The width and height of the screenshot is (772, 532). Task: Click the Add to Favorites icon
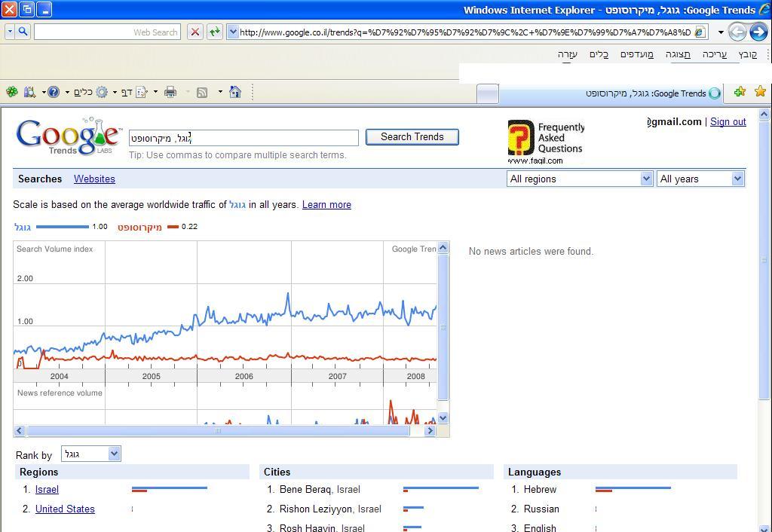[x=740, y=92]
